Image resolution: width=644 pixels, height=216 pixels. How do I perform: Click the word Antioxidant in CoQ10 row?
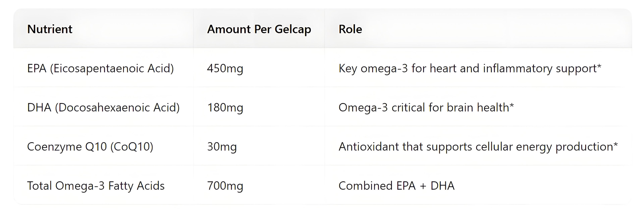coord(368,147)
